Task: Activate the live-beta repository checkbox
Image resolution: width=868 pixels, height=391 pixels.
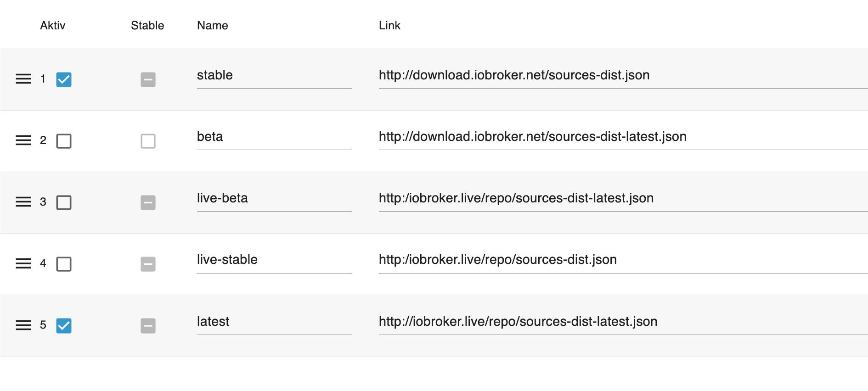Action: [x=64, y=202]
